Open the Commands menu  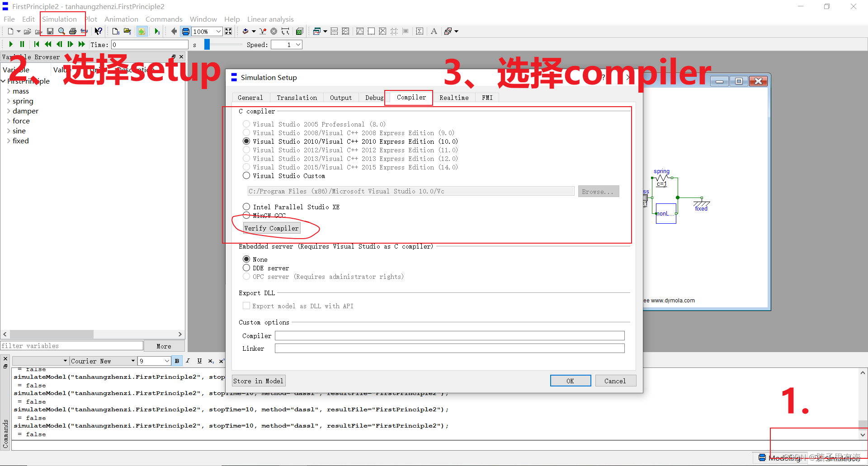164,19
